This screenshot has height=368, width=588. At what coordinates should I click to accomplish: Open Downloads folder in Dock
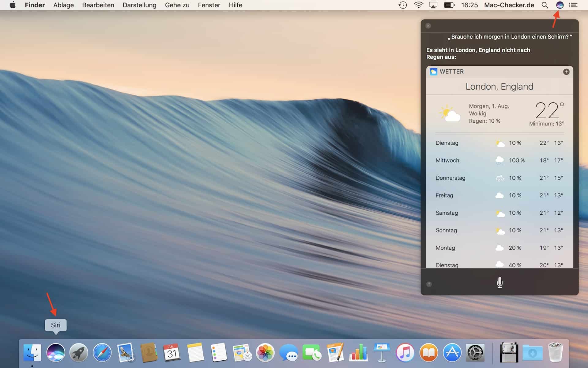pos(532,353)
